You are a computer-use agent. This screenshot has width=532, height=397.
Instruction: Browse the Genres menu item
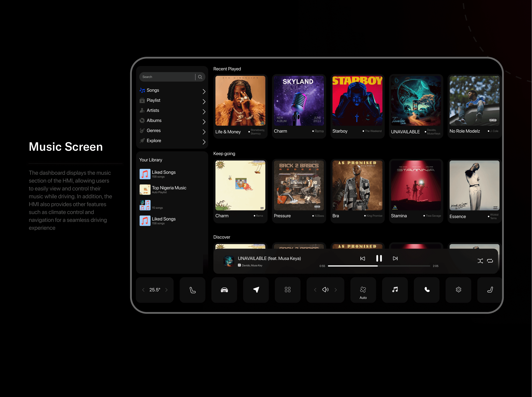[172, 131]
